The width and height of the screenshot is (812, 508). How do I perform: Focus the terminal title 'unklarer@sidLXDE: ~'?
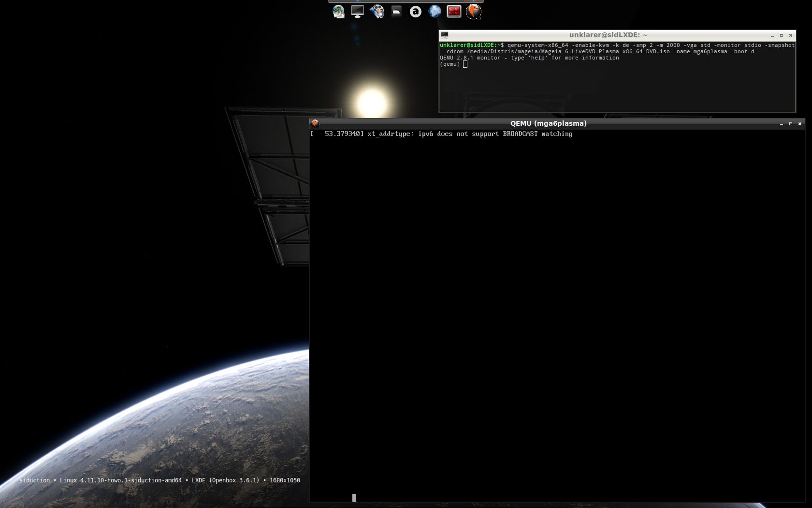(x=608, y=35)
